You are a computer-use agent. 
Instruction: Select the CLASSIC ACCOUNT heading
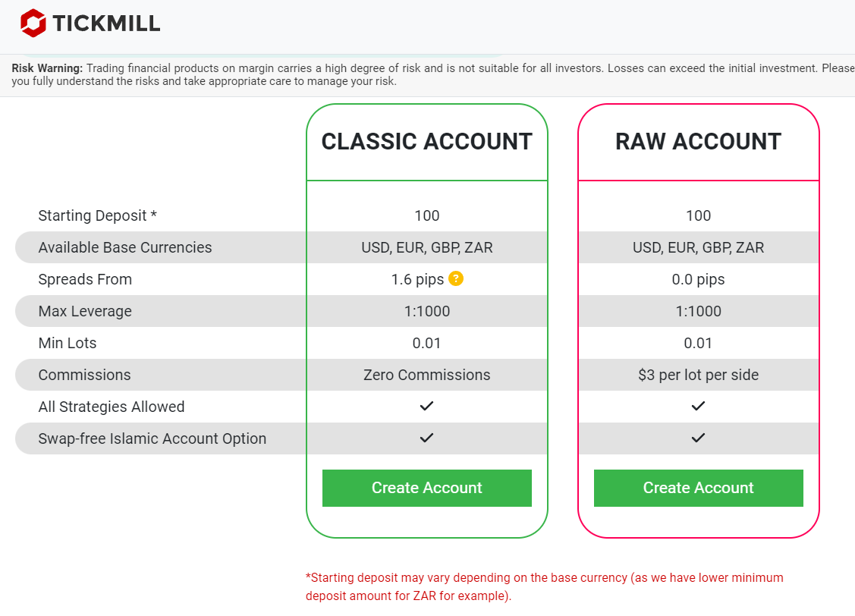tap(426, 142)
